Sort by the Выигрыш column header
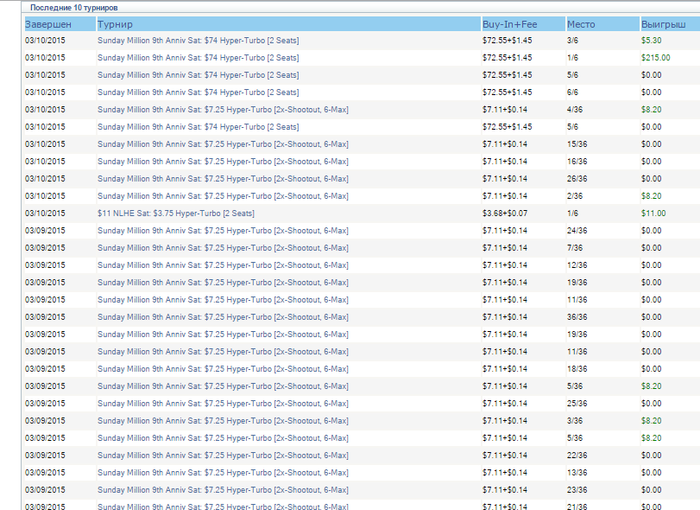The height and width of the screenshot is (510, 700). (670, 25)
